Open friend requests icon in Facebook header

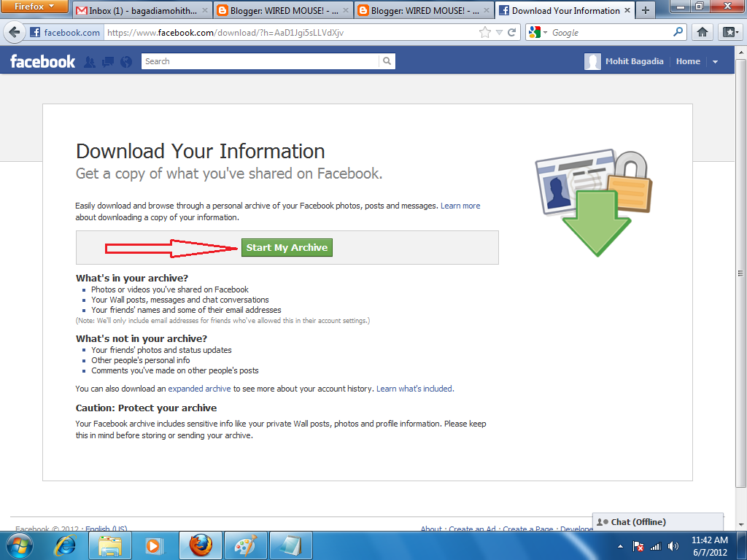(90, 61)
